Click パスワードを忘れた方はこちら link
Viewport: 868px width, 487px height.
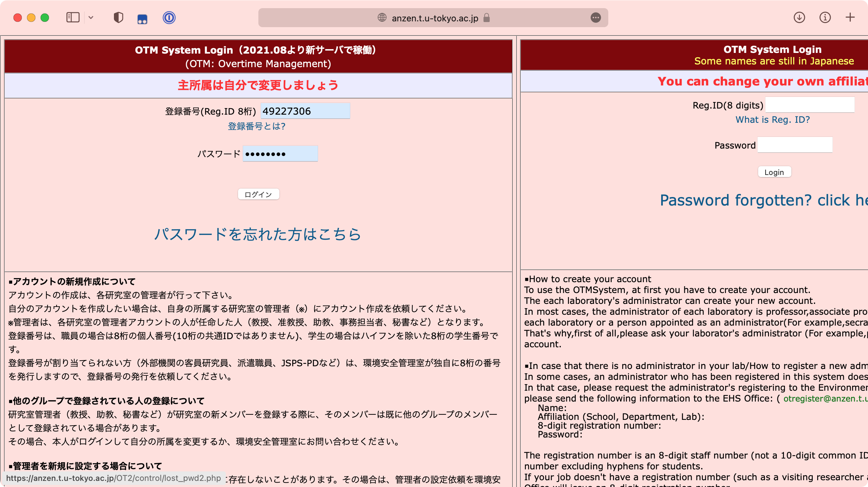[258, 235]
